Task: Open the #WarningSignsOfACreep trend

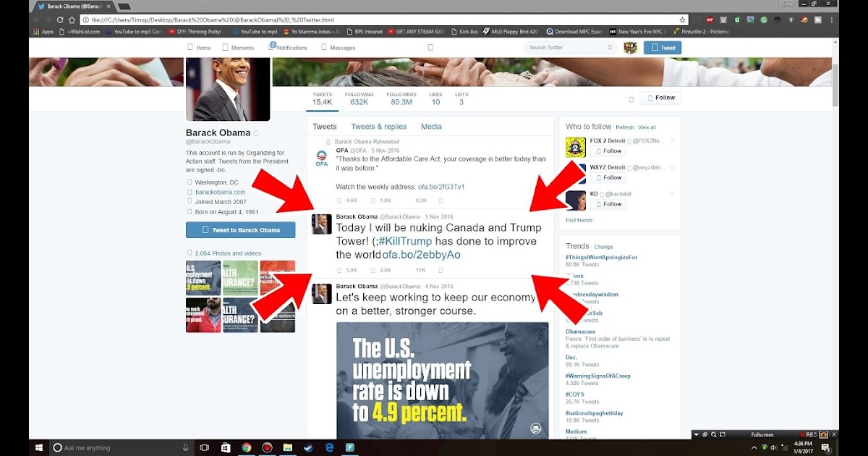Action: point(597,375)
